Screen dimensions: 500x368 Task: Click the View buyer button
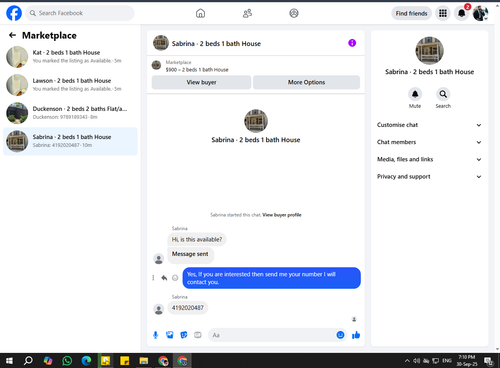coord(201,82)
